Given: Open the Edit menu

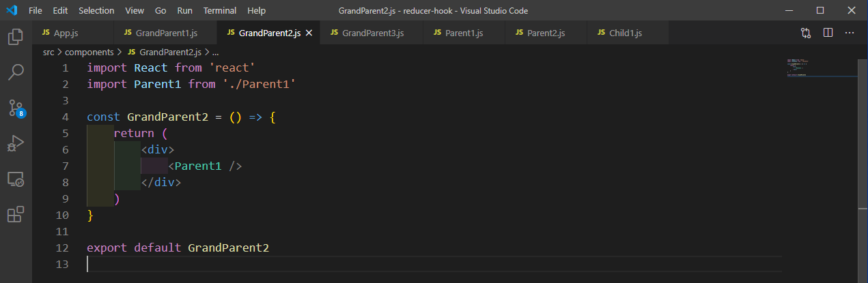Looking at the screenshot, I should pos(60,11).
